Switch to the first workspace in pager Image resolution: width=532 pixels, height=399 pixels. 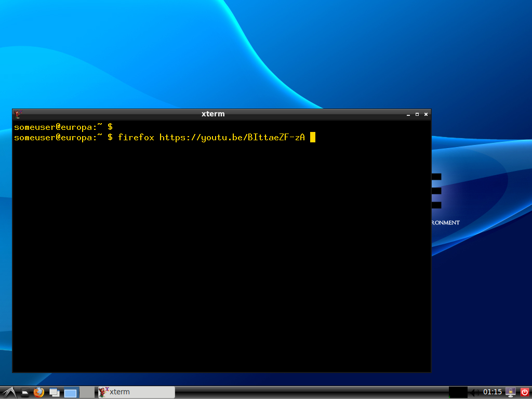point(71,393)
